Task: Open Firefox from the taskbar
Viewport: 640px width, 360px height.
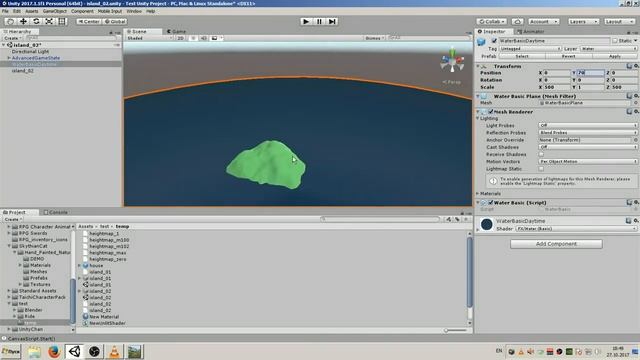Action: pyautogui.click(x=54, y=351)
